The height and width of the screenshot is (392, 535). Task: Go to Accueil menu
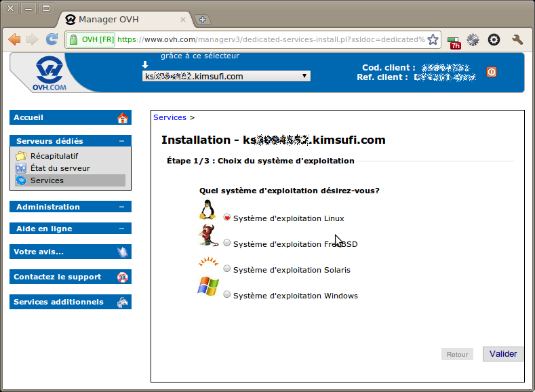click(x=71, y=118)
